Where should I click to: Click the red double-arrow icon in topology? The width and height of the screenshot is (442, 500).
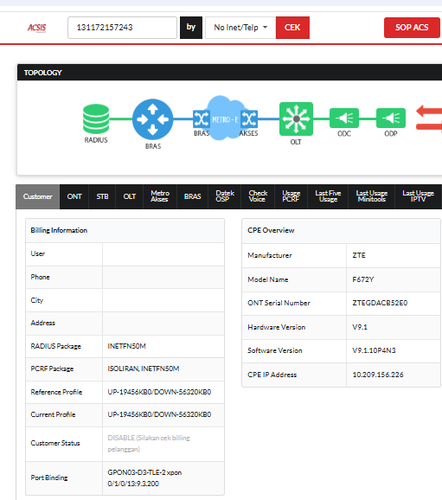[x=429, y=118]
